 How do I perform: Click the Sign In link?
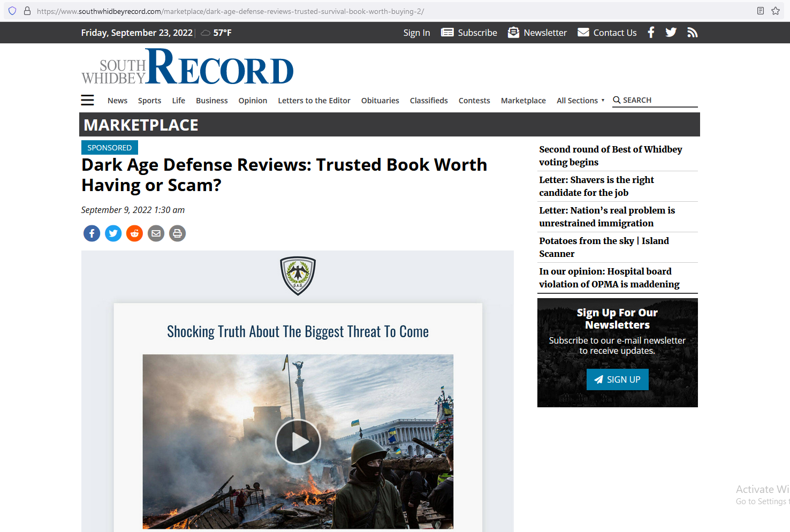click(x=417, y=33)
